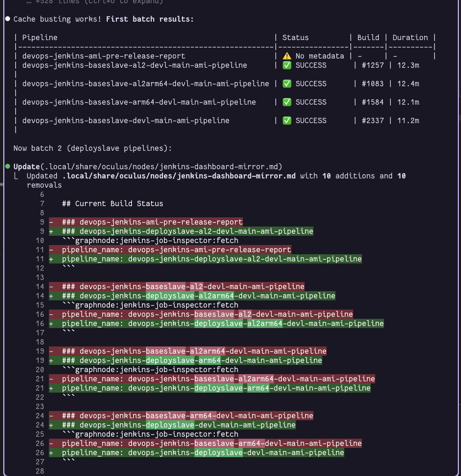Click the 12.3m duration value
Image resolution: width=461 pixels, height=476 pixels.
408,65
